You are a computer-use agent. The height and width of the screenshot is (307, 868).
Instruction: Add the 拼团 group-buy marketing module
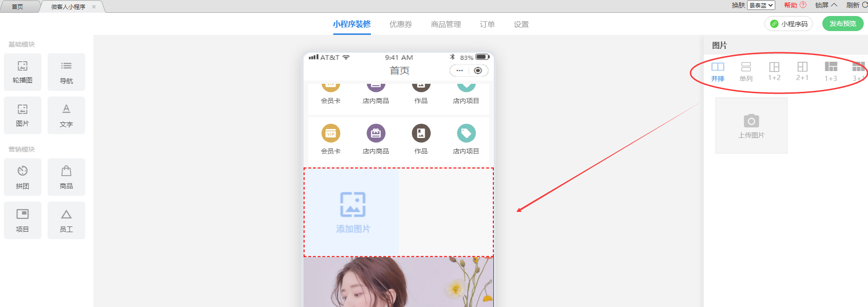tap(23, 177)
